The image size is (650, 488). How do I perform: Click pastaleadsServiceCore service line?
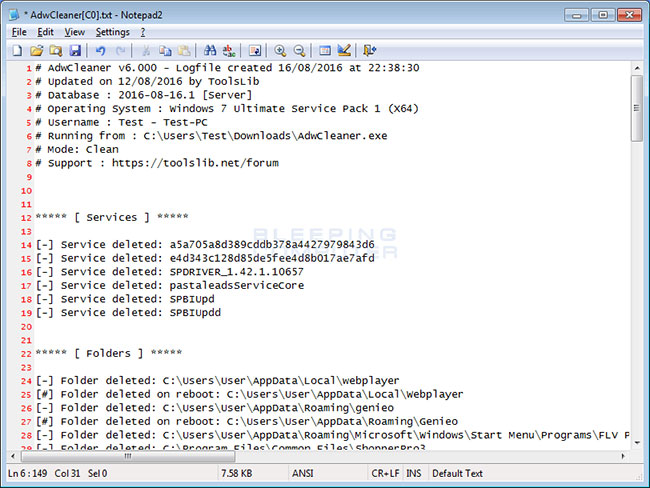[x=170, y=285]
